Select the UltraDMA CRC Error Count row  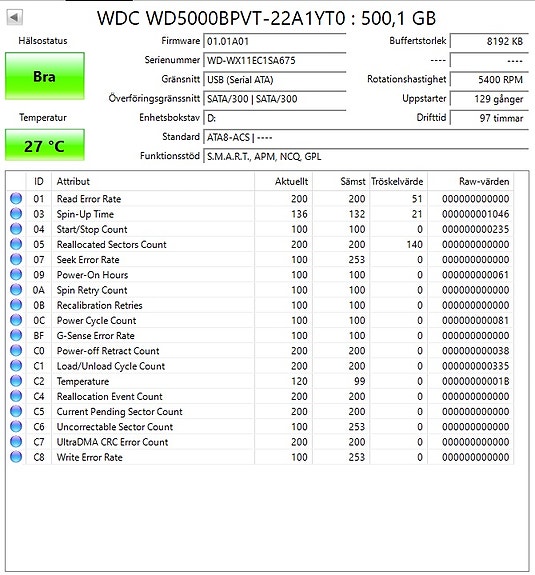260,442
